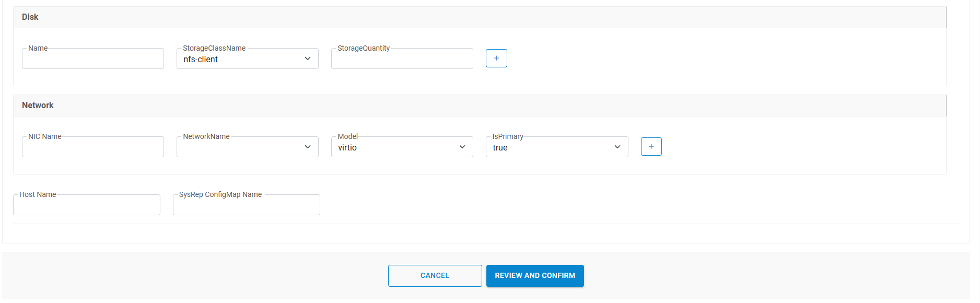Click the empty NetworkName select box
The width and height of the screenshot is (980, 303).
(240, 147)
